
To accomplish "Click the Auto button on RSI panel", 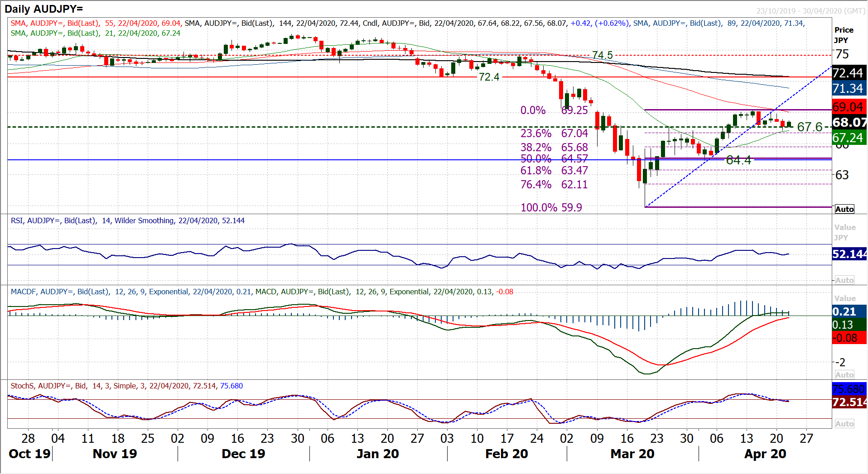I will tap(844, 280).
